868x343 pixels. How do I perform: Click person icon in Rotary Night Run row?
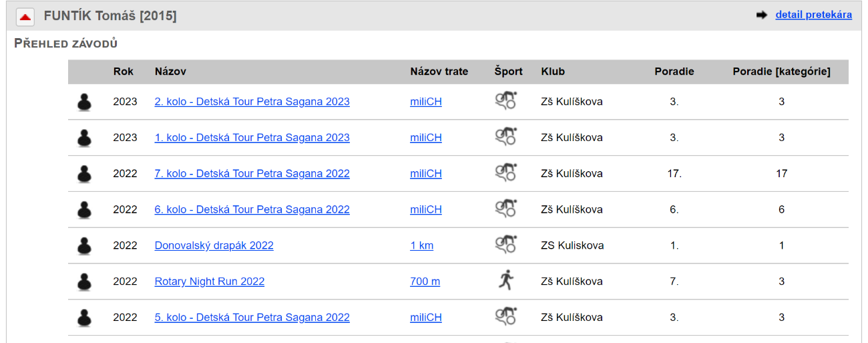click(x=84, y=281)
